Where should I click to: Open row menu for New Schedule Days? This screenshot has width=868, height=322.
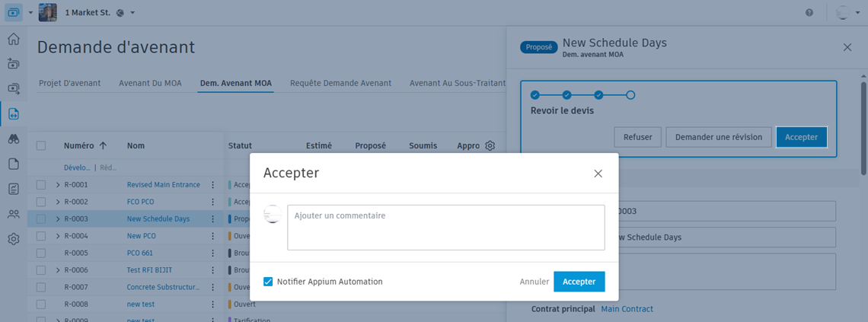point(212,219)
